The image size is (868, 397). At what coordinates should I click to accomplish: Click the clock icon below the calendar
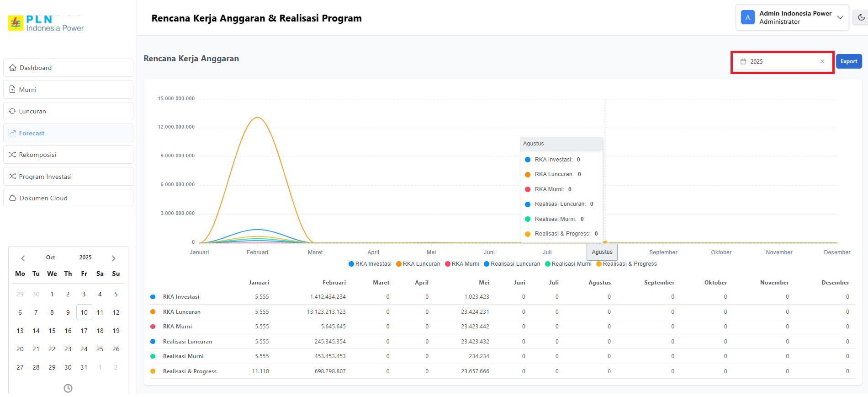tap(68, 388)
